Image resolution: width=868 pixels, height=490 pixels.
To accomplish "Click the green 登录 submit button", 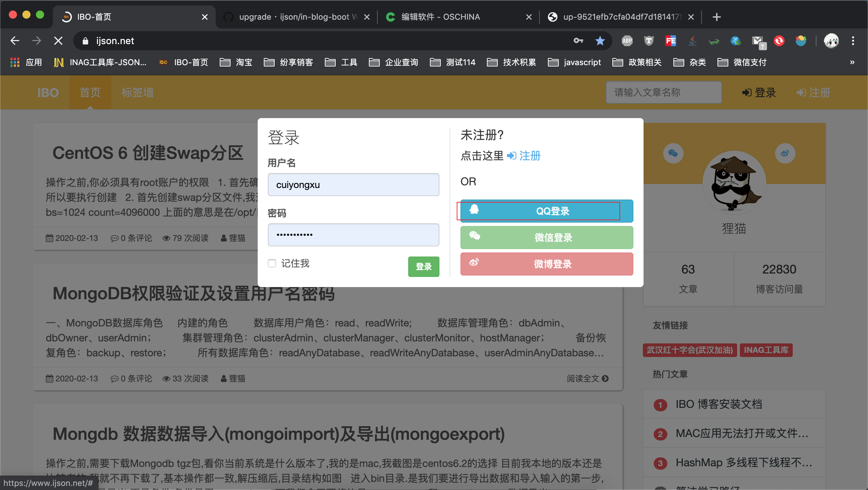I will tap(423, 267).
